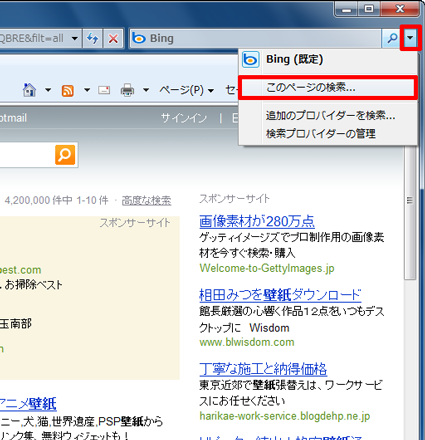
Task: Choose このページの検索... menu entry
Action: 328,88
